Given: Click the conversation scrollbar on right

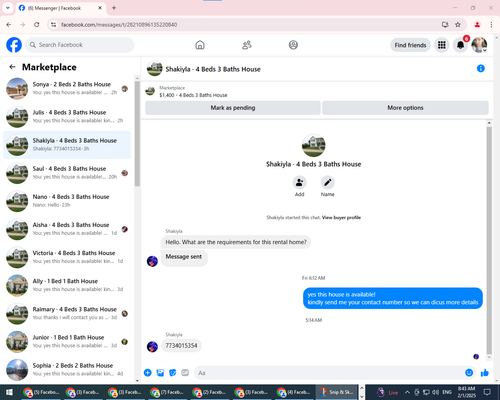Looking at the screenshot, I should 489,240.
